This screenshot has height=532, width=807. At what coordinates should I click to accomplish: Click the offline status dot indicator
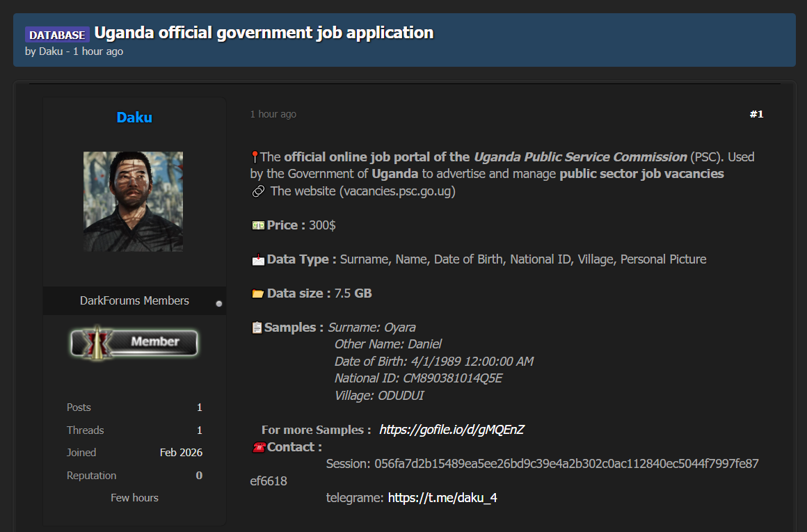pos(219,304)
